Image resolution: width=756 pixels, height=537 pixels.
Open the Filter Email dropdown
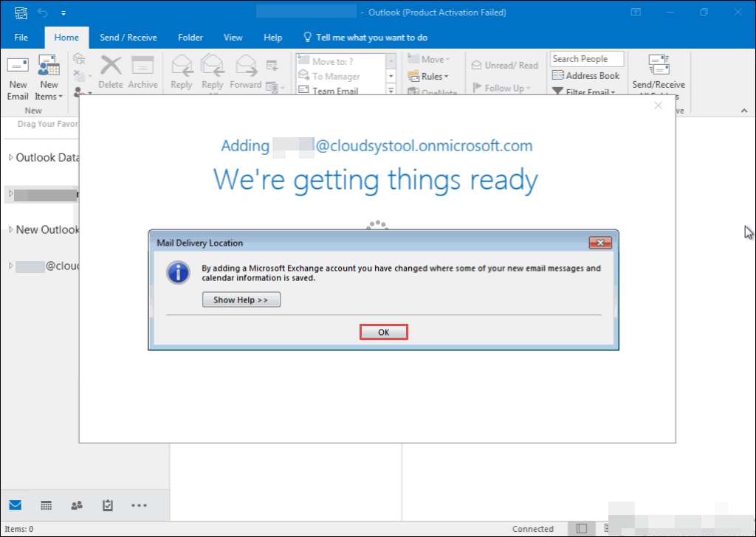pos(585,91)
